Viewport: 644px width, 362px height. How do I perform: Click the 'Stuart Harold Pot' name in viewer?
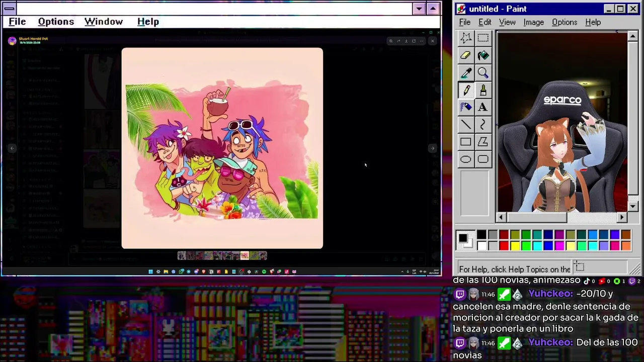(33, 39)
